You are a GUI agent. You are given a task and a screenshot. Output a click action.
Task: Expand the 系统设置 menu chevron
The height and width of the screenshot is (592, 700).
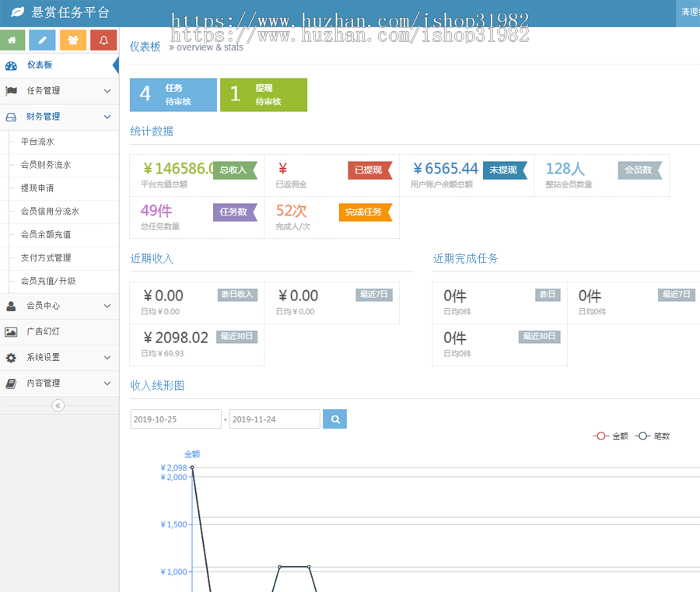pos(107,358)
